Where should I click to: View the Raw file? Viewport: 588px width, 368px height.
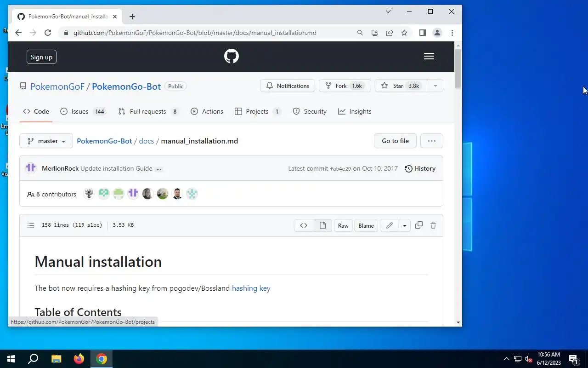343,225
